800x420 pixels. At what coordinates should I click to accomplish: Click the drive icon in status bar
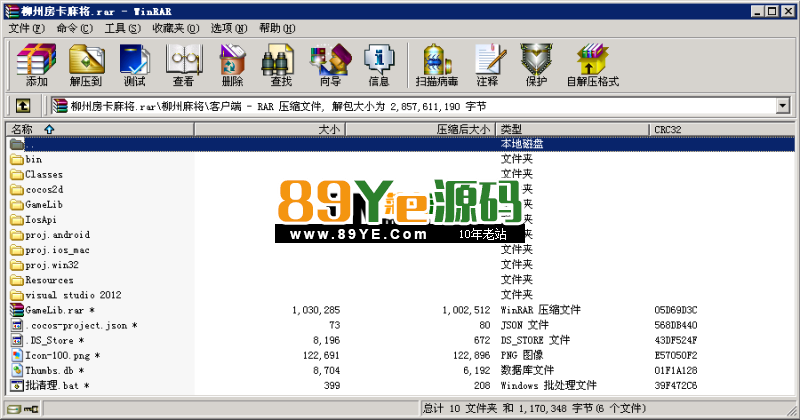tap(14, 409)
